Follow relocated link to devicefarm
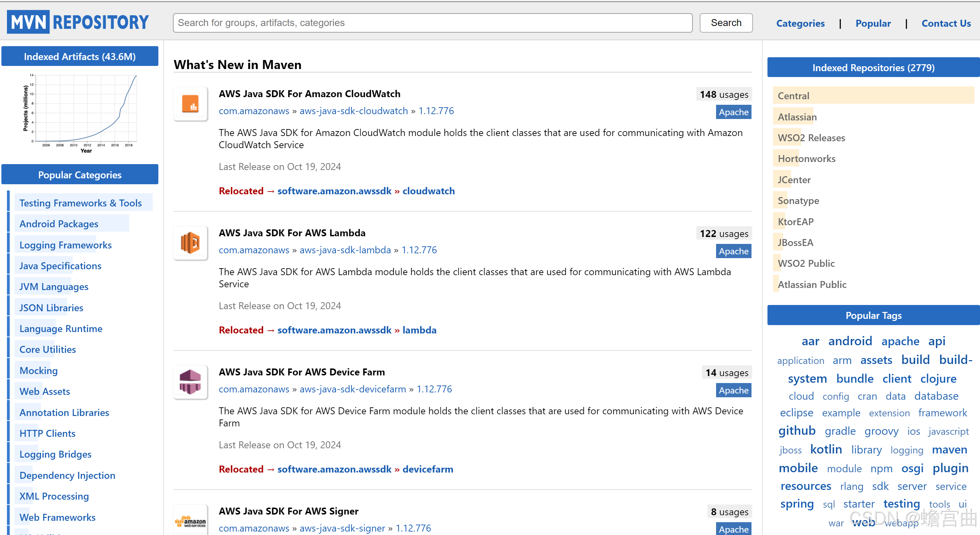The height and width of the screenshot is (535, 980). [427, 469]
